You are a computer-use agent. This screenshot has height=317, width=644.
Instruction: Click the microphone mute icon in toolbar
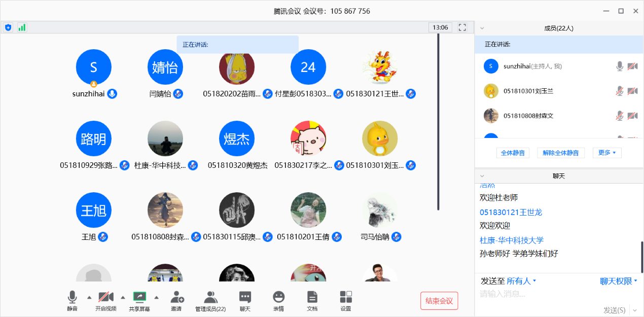point(73,297)
